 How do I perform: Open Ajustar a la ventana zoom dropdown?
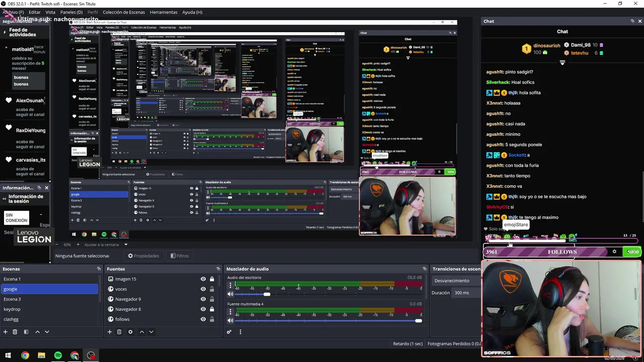106,244
